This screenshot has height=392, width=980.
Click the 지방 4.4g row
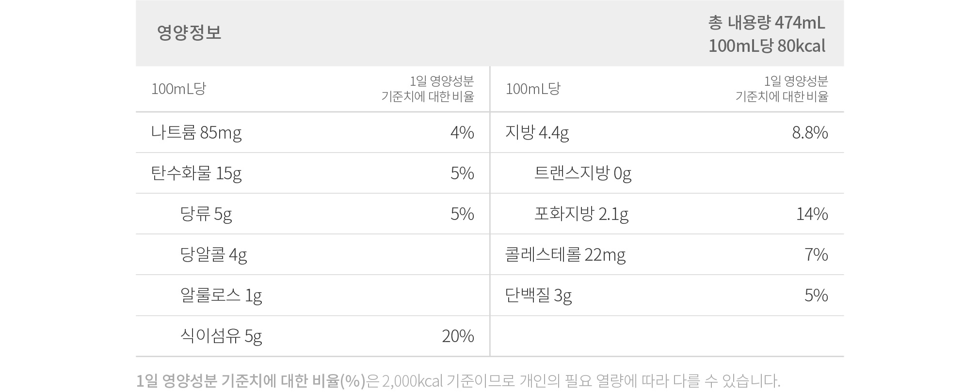pos(667,132)
